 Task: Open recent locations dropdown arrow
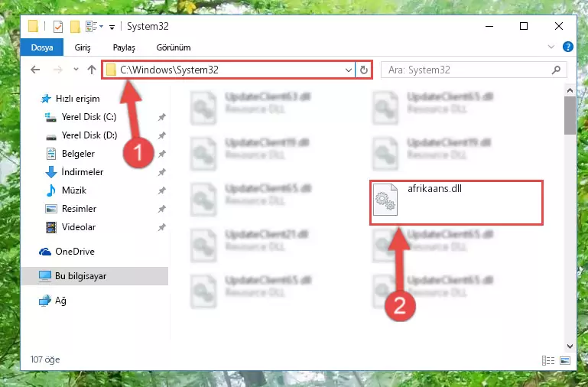click(76, 70)
